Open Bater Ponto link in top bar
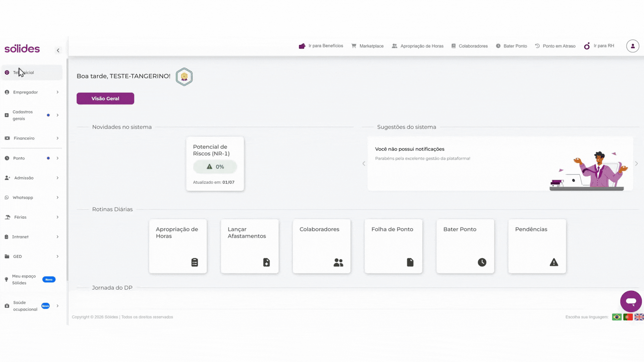Viewport: 644px width, 362px height. click(512, 46)
